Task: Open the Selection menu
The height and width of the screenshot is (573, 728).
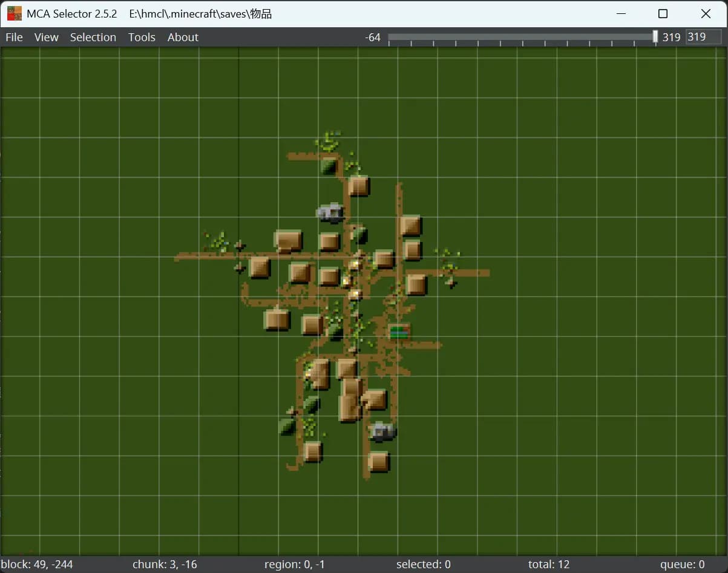Action: pyautogui.click(x=93, y=37)
